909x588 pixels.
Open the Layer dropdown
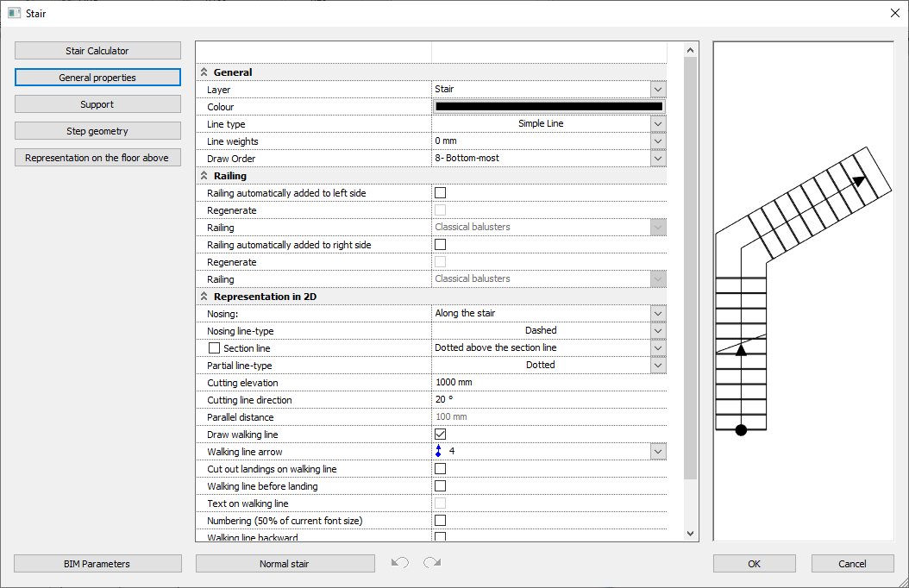pos(658,90)
